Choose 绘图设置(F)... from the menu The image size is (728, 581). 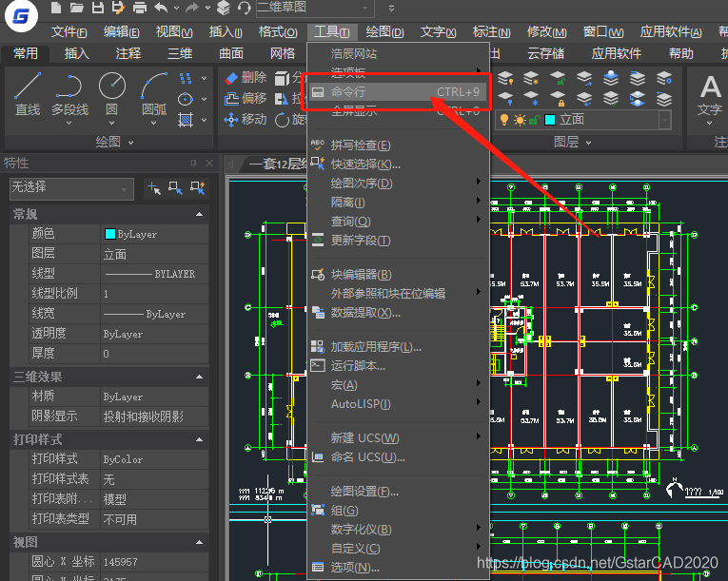(x=398, y=491)
